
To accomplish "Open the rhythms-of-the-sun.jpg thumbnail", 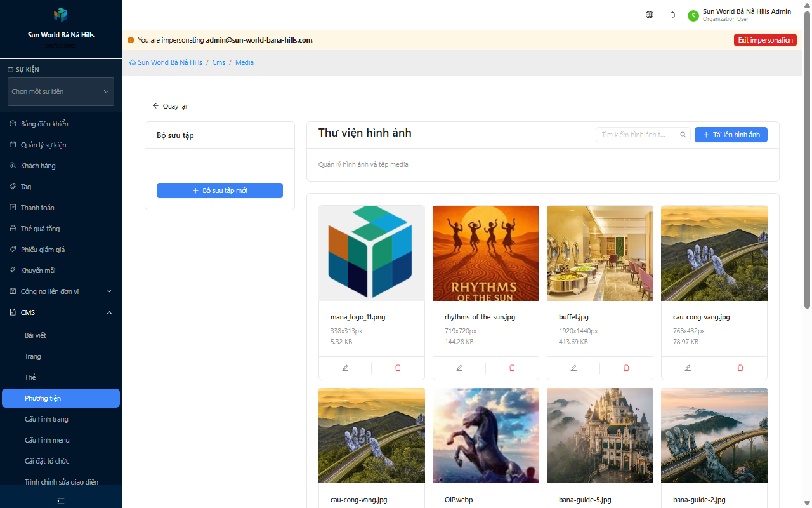I will (x=486, y=253).
